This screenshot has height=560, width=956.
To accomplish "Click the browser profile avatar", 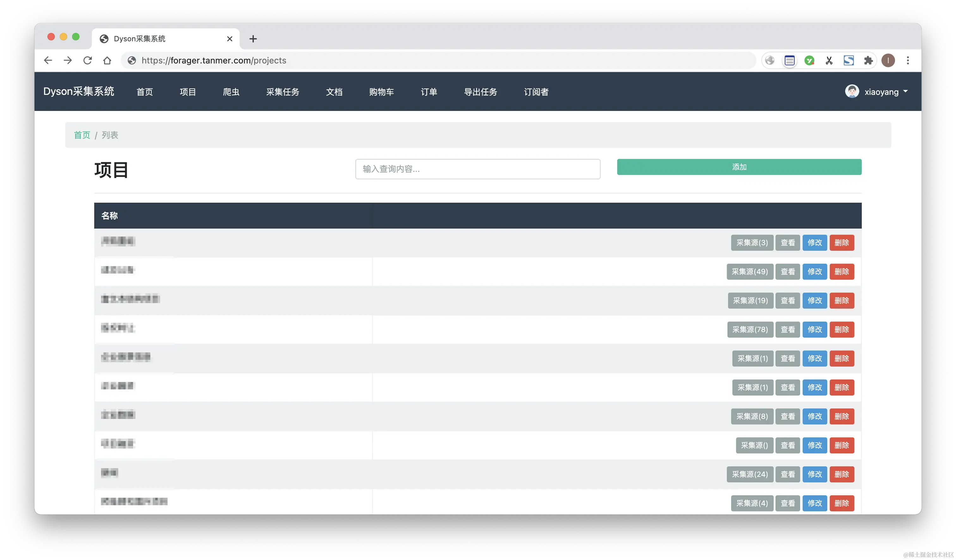I will coord(888,60).
